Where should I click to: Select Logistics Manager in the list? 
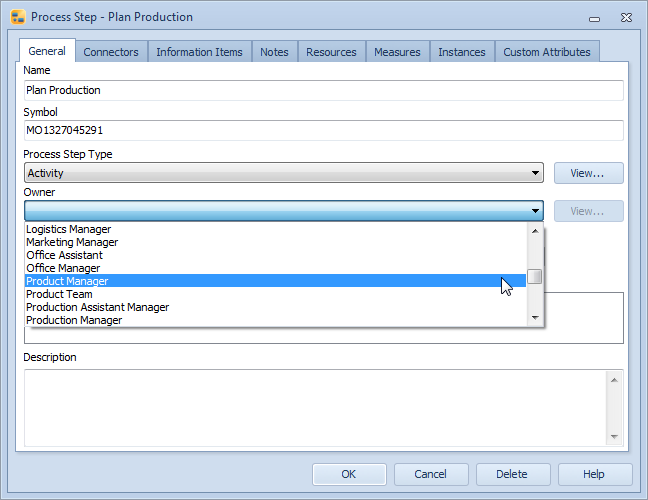[68, 229]
